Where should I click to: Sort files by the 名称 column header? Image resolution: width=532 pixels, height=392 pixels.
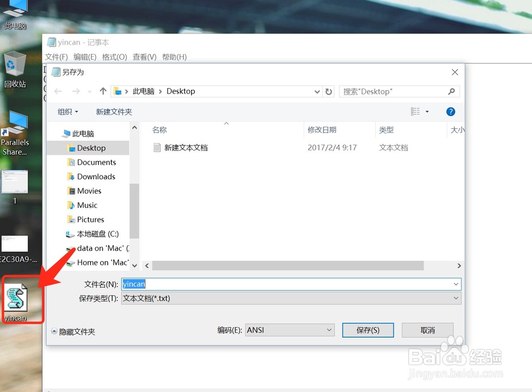[x=158, y=130]
